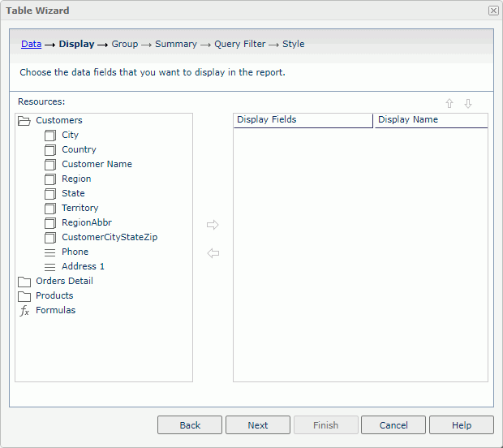Select the CustomerCityStateZip field label
This screenshot has height=448, width=503.
(110, 237)
